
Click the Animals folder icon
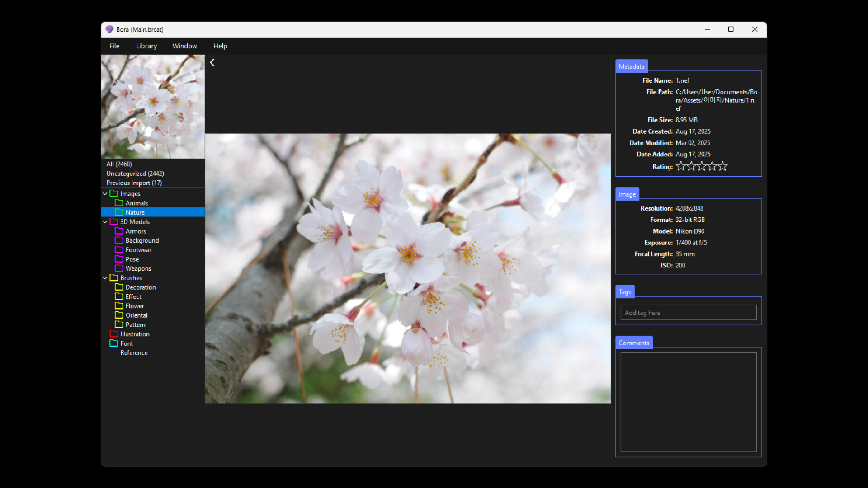coord(119,203)
